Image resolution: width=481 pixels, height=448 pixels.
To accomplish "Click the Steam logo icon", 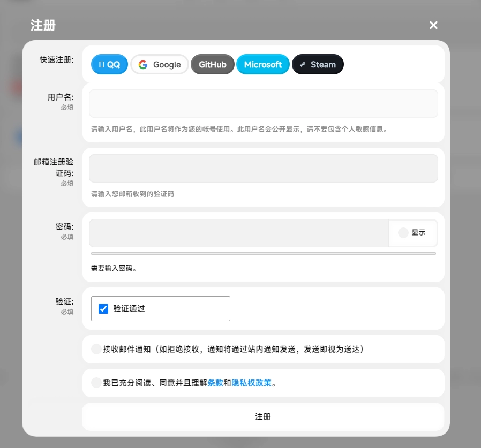I will click(x=303, y=65).
